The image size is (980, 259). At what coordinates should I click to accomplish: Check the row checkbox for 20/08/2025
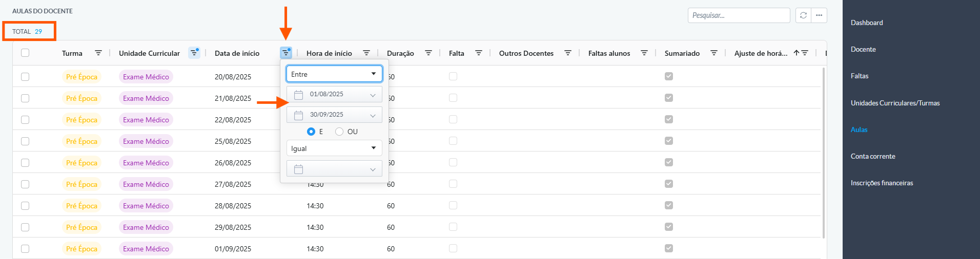[x=25, y=77]
